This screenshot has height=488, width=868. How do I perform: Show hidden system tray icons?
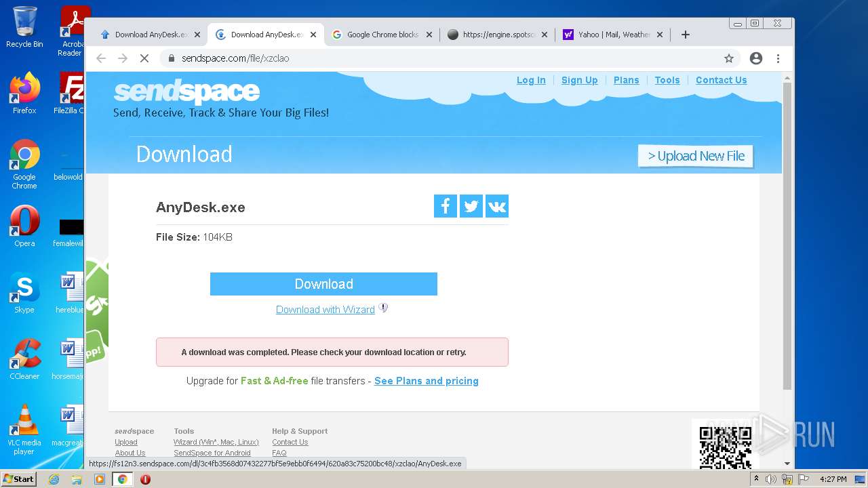[x=756, y=479]
